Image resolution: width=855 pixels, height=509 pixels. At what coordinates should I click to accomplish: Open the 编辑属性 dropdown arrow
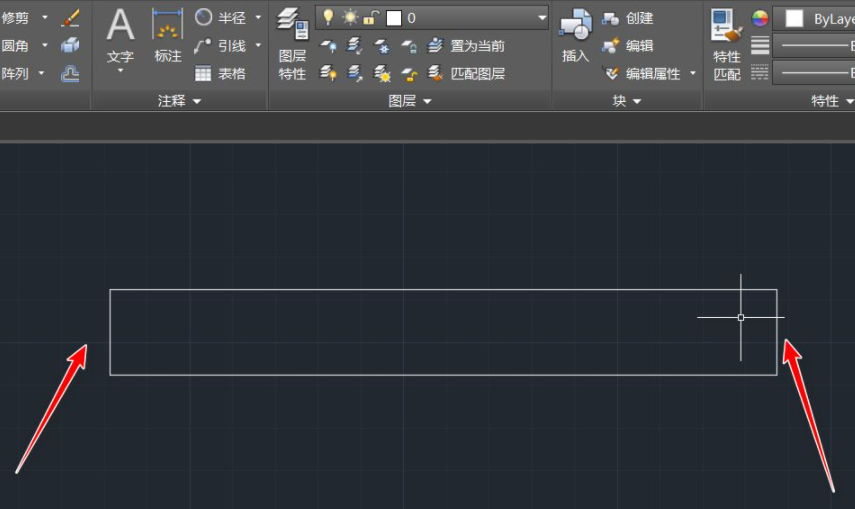coord(693,73)
